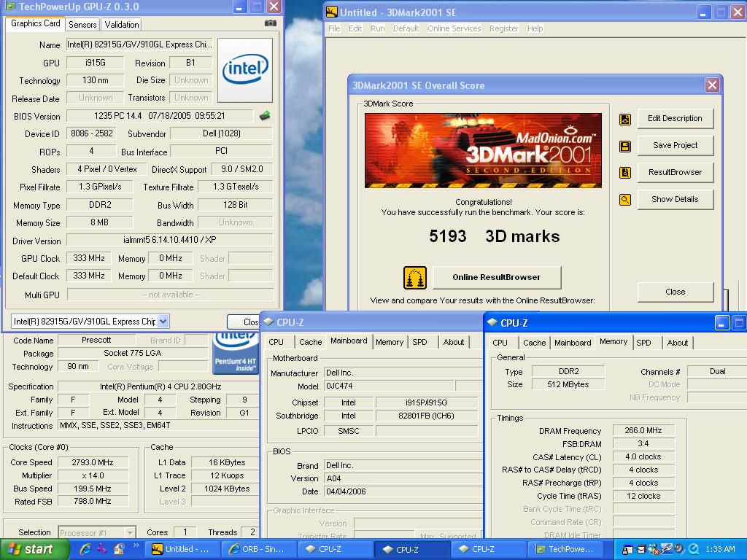
Task: Click the '512 MBytes' memory size value
Action: (x=568, y=384)
